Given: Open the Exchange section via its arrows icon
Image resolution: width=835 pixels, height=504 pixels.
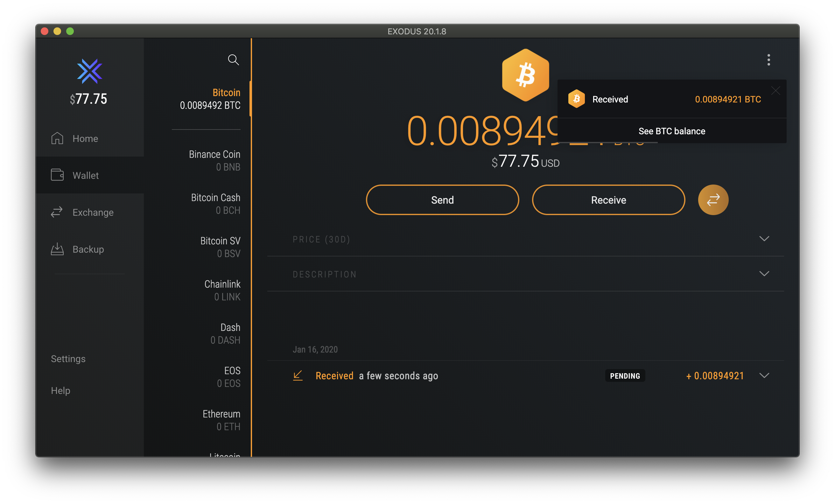Looking at the screenshot, I should [x=57, y=212].
